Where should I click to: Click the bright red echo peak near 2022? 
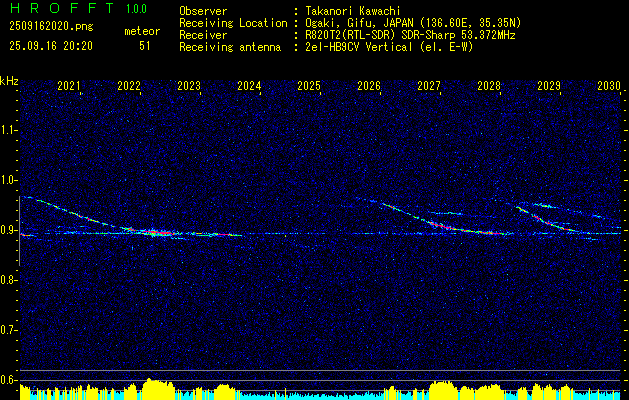pyautogui.click(x=157, y=232)
